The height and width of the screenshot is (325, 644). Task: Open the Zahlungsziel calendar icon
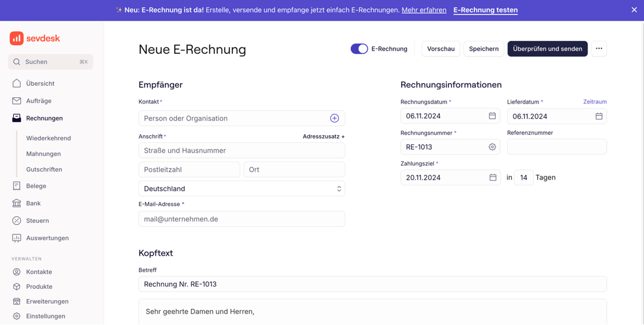(x=492, y=178)
